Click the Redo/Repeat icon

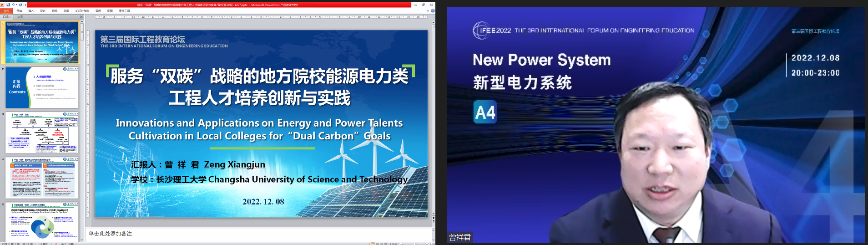[20, 5]
